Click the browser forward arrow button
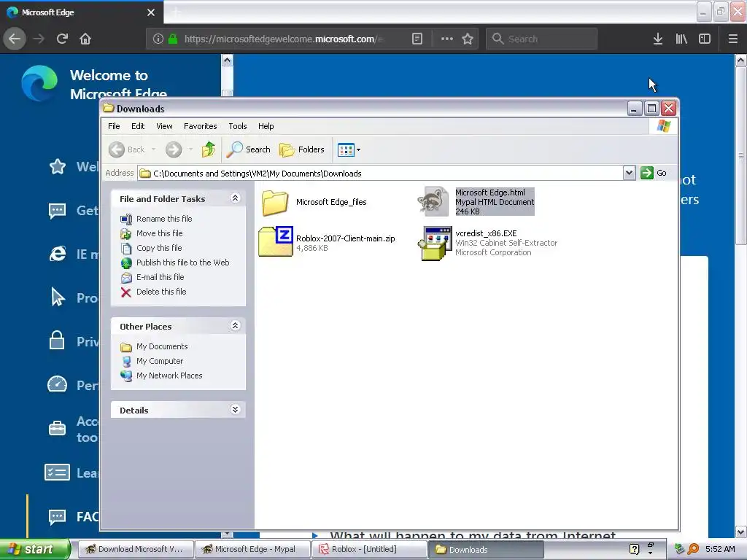The width and height of the screenshot is (747, 560). click(39, 39)
